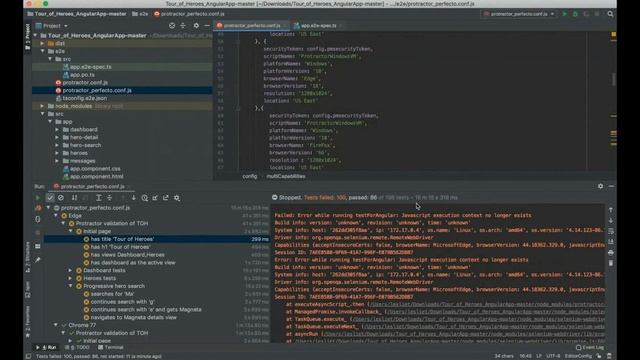Collapse the Tour_of_Heroes_AngularApp-master root folder
The image size is (640, 360).
click(x=36, y=36)
